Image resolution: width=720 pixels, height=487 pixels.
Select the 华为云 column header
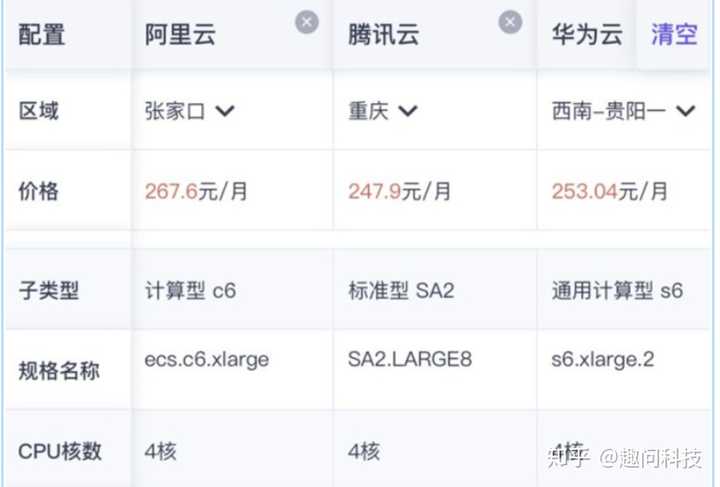[587, 36]
